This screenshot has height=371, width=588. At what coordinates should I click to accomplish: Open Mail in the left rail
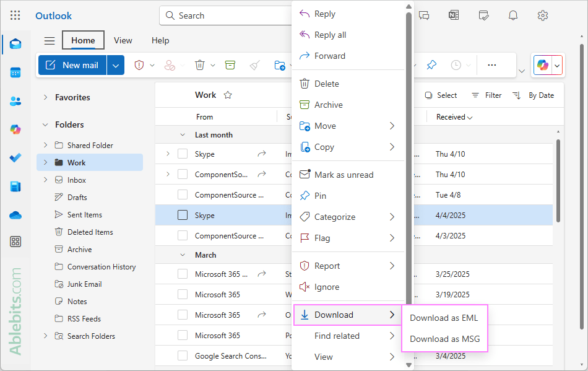(15, 44)
